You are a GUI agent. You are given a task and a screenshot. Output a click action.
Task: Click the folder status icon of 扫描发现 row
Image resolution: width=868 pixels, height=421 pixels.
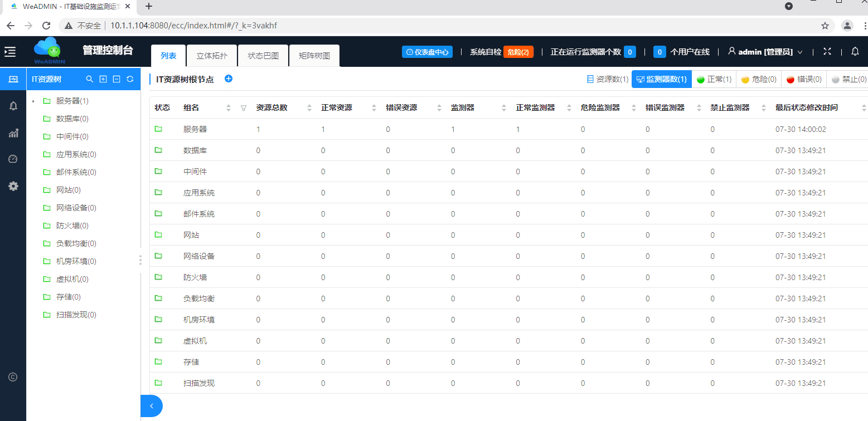click(158, 383)
